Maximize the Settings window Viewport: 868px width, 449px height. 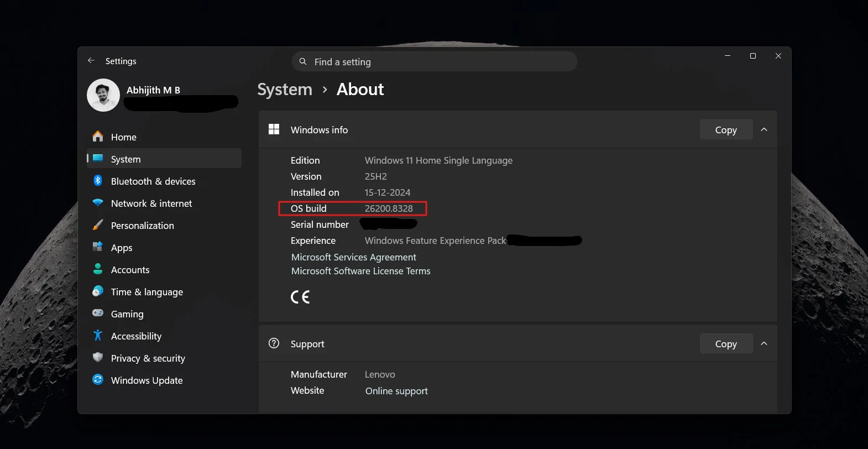(x=753, y=56)
